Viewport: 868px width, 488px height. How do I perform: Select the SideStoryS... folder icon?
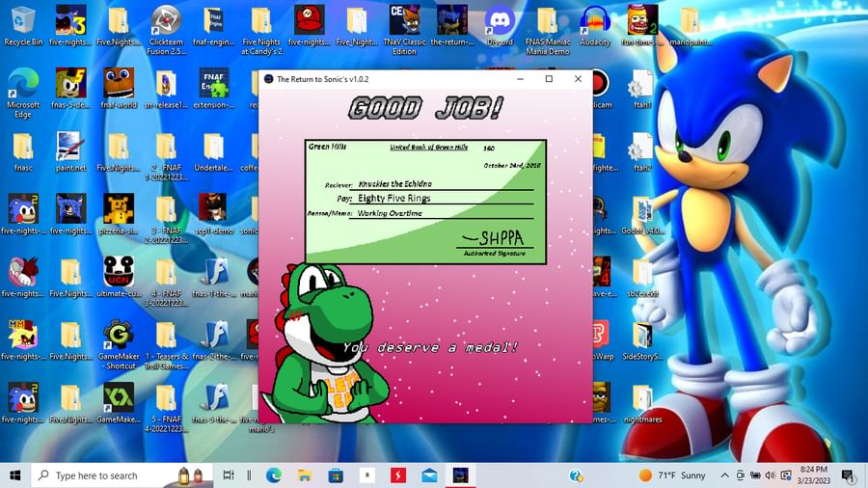642,340
